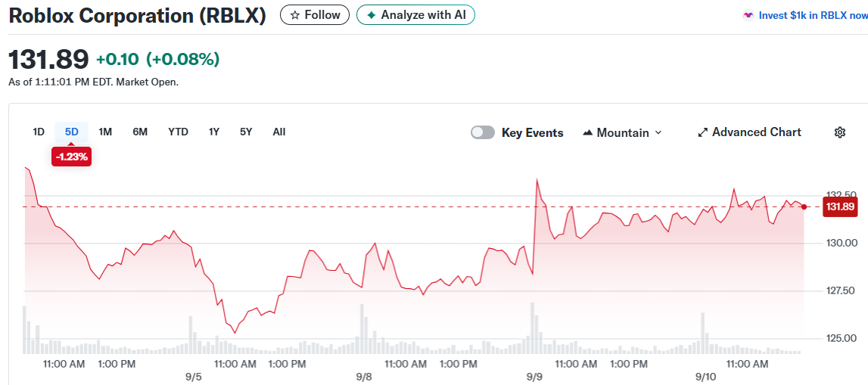The height and width of the screenshot is (385, 868).
Task: Click the large 131.89 price quote
Action: [x=48, y=59]
